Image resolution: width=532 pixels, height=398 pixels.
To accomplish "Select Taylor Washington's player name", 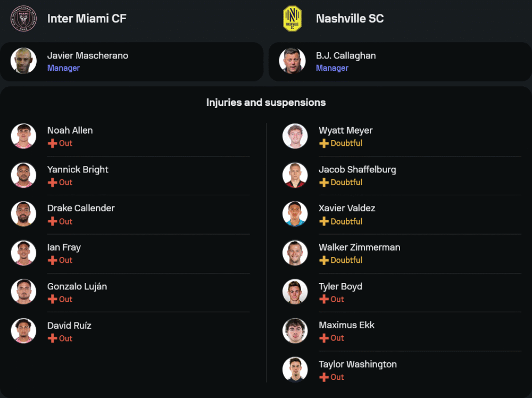I will point(358,364).
